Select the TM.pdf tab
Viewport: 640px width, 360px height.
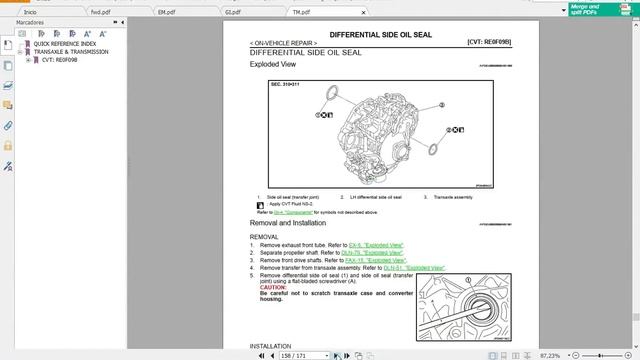(301, 12)
